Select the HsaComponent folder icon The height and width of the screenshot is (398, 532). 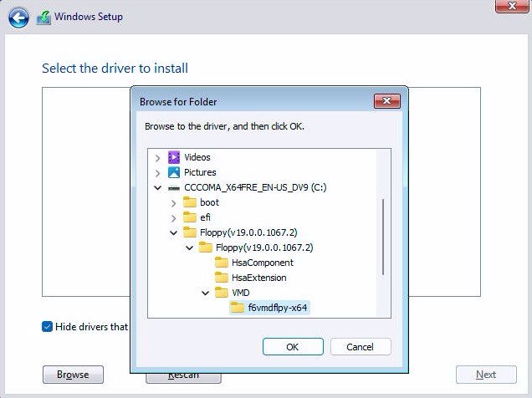tap(222, 263)
